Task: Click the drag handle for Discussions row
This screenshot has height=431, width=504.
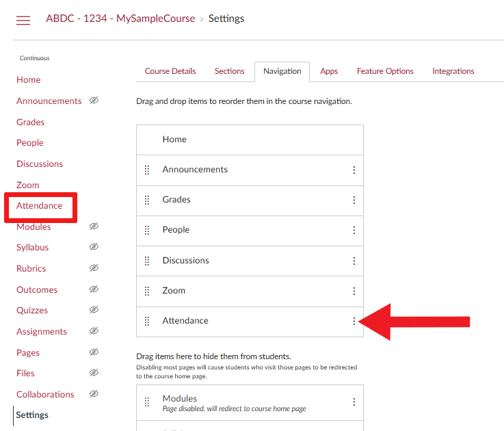Action: 147,261
